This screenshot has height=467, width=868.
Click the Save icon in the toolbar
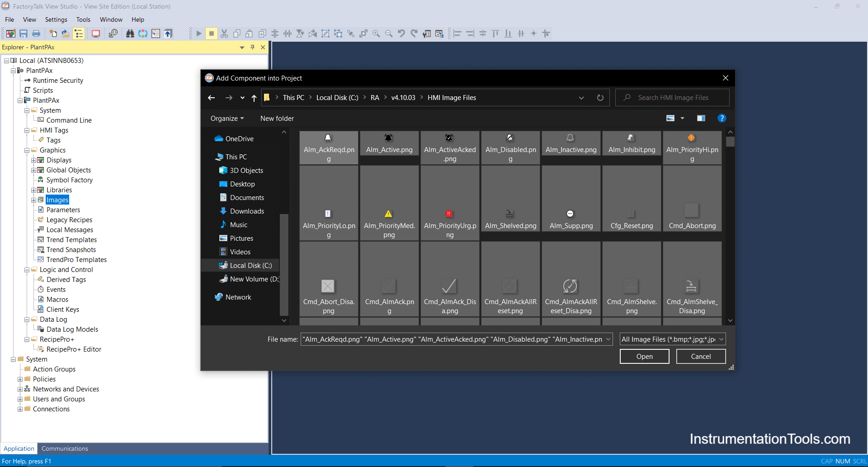pos(24,33)
